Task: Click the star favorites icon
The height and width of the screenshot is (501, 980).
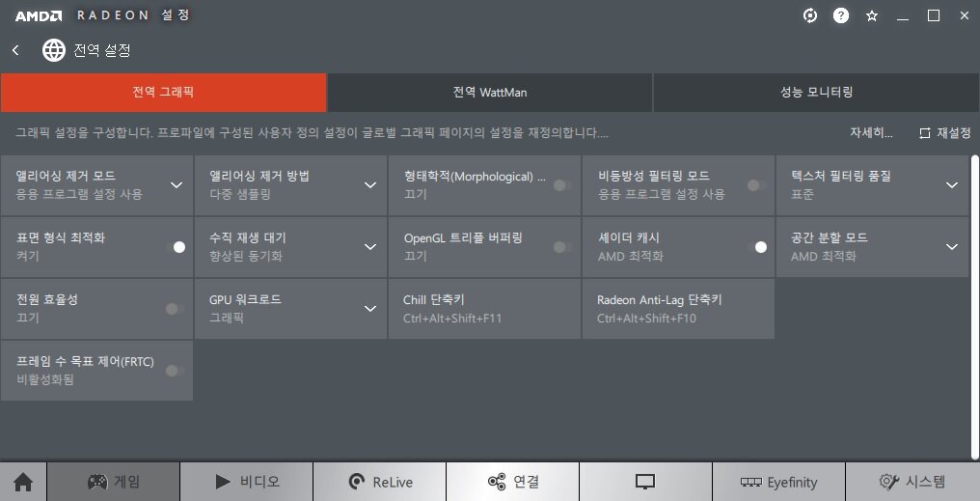Action: (x=872, y=16)
